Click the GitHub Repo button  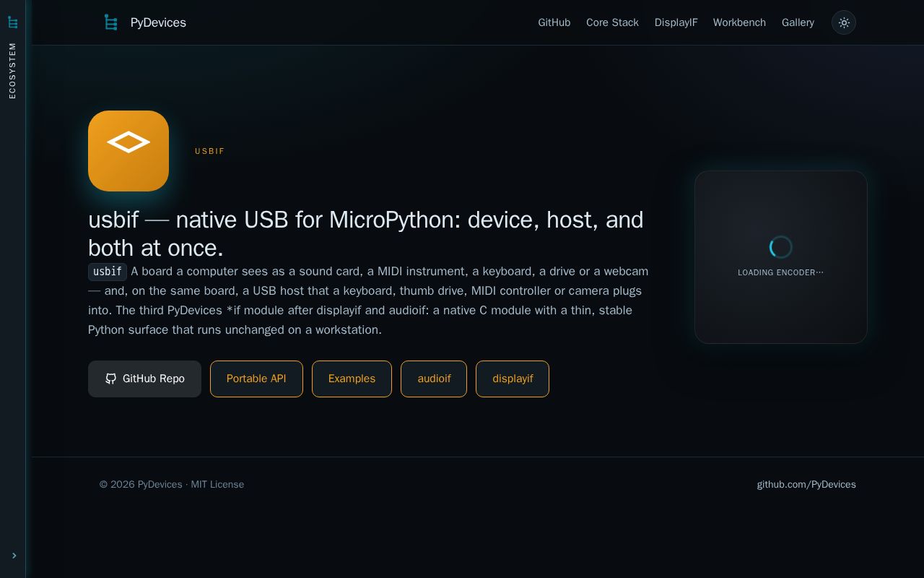(144, 379)
